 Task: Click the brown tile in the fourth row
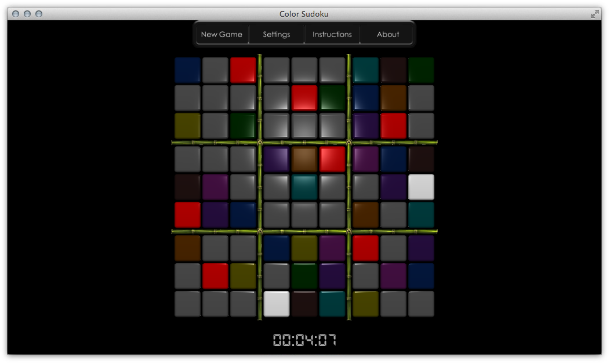click(x=304, y=159)
